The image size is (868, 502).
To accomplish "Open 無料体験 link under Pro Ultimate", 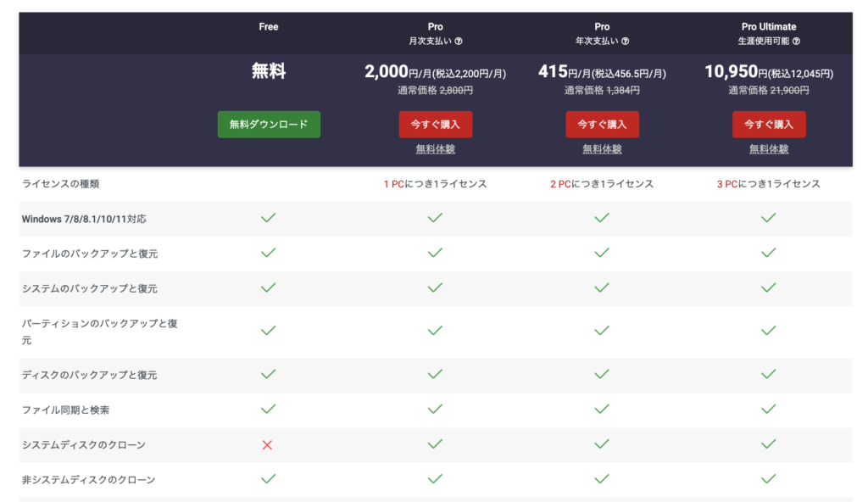I will [768, 149].
